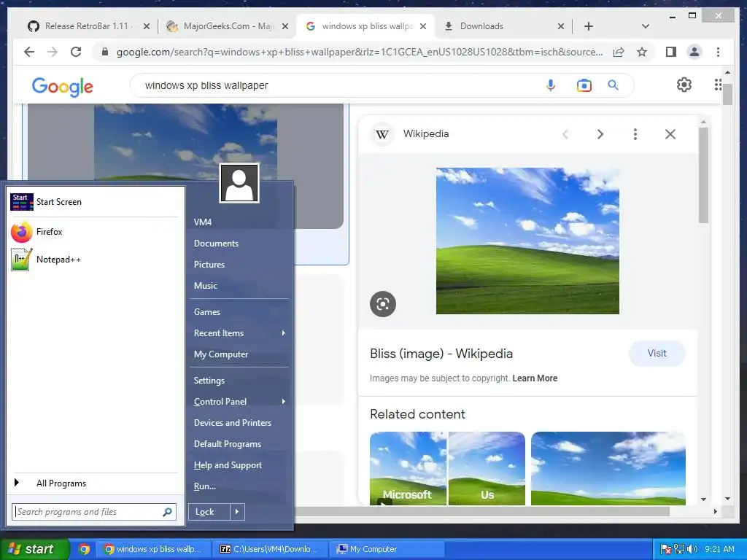Screen dimensions: 747x560
Task: Open the Learn More copyright link
Action: 535,378
